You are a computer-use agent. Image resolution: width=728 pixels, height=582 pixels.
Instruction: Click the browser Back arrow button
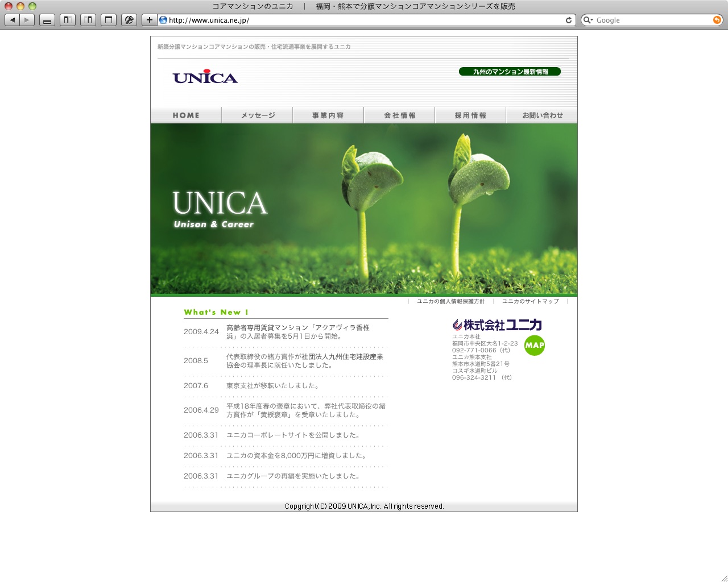point(13,20)
